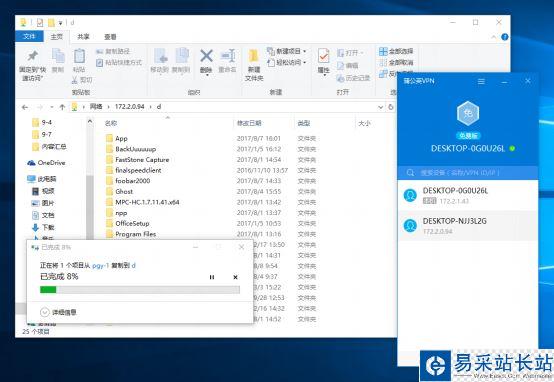Click Select none in ribbon
The image size is (554, 382).
pyautogui.click(x=396, y=63)
